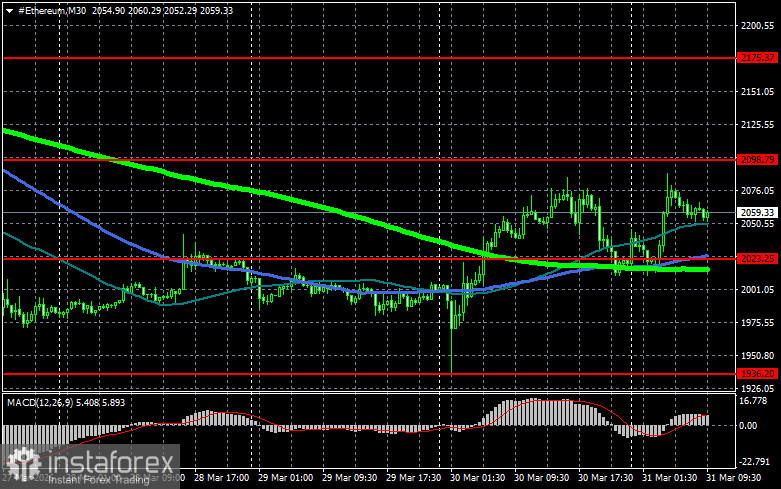
Task: Select the MACD scale value 0.00
Action: coord(748,426)
